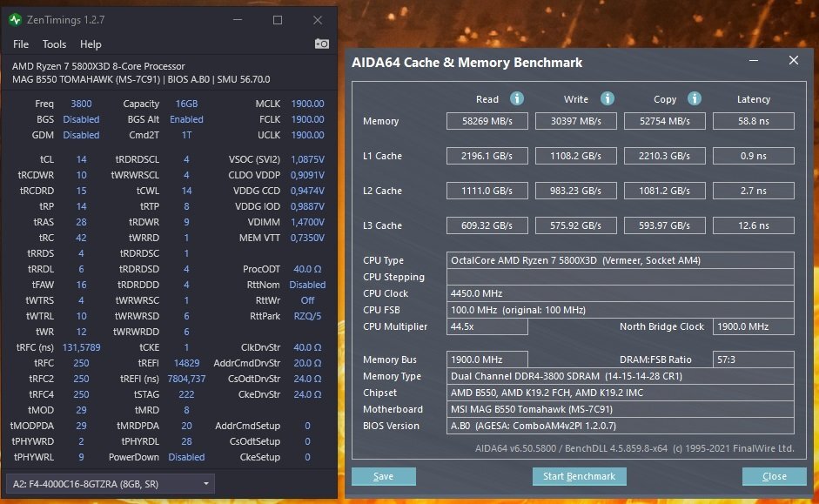Click the VDIMM value 1,4700V
This screenshot has width=819, height=504.
point(307,222)
